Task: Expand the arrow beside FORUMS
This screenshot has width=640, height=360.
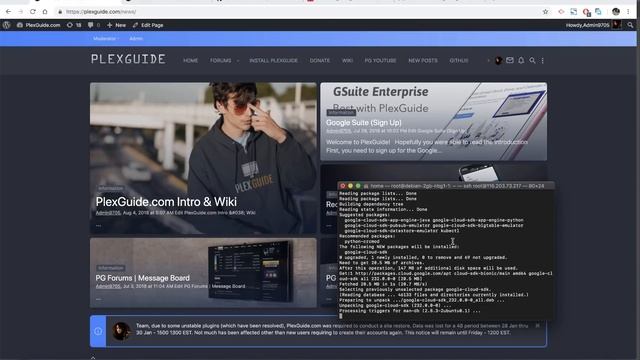Action: click(x=238, y=60)
